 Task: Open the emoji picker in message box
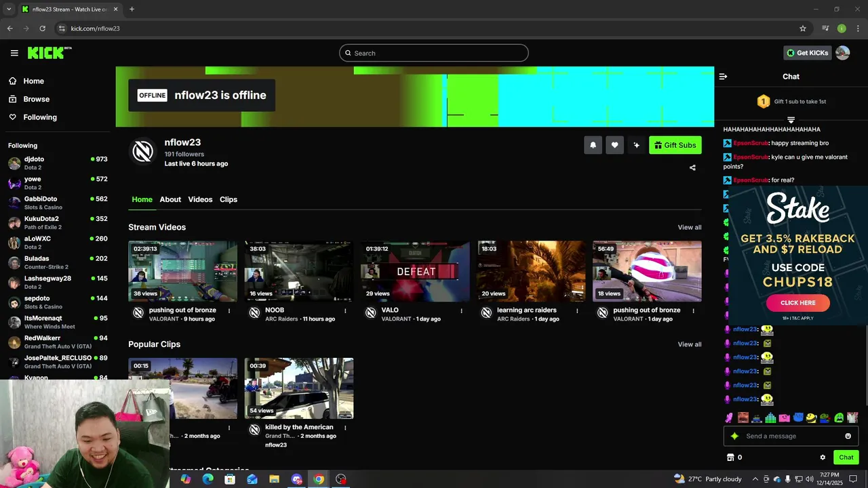848,436
